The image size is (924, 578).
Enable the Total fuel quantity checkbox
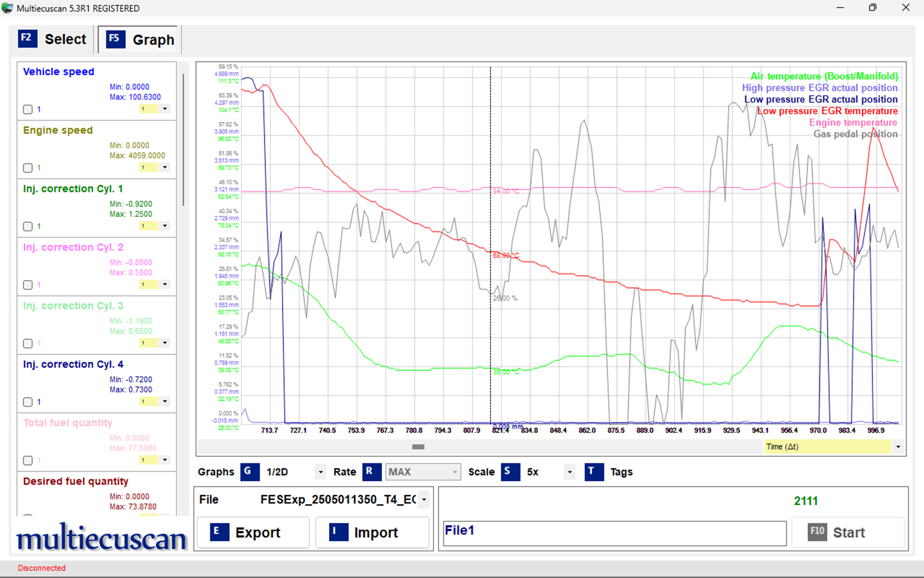click(28, 461)
